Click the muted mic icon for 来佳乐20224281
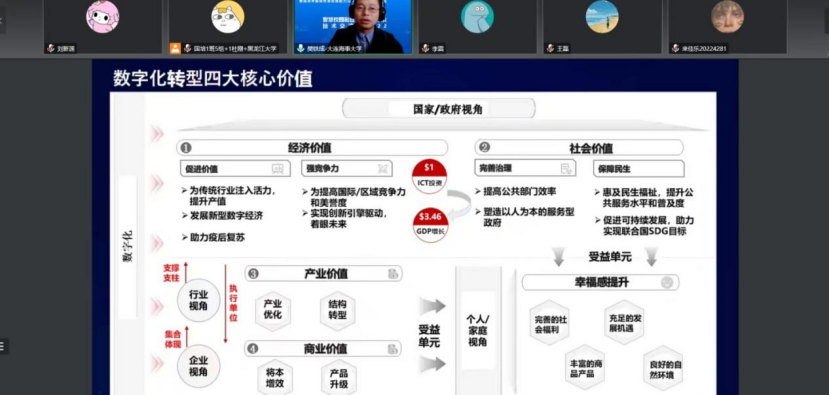The height and width of the screenshot is (395, 829). tap(675, 48)
